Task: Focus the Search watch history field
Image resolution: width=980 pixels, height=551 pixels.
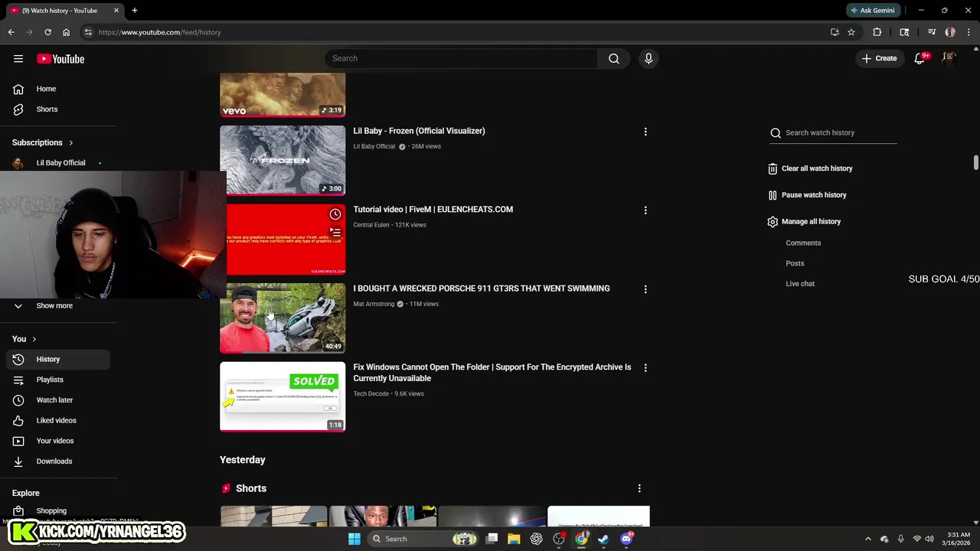Action: tap(833, 133)
